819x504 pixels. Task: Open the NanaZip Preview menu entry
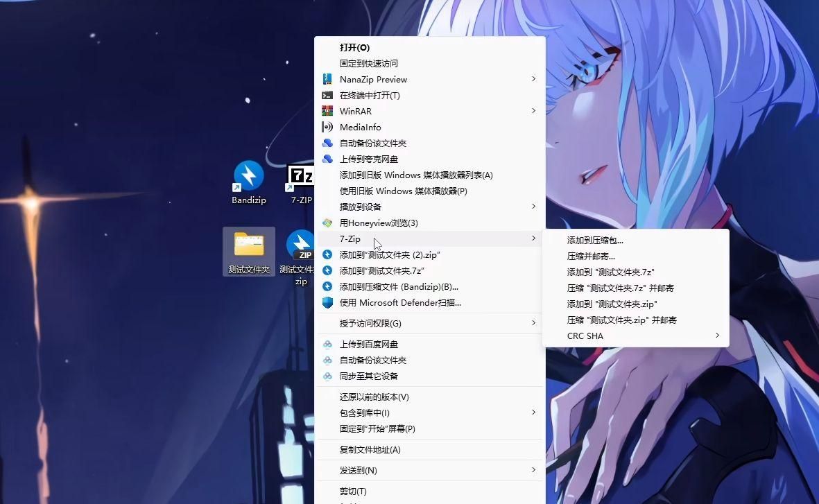(430, 80)
